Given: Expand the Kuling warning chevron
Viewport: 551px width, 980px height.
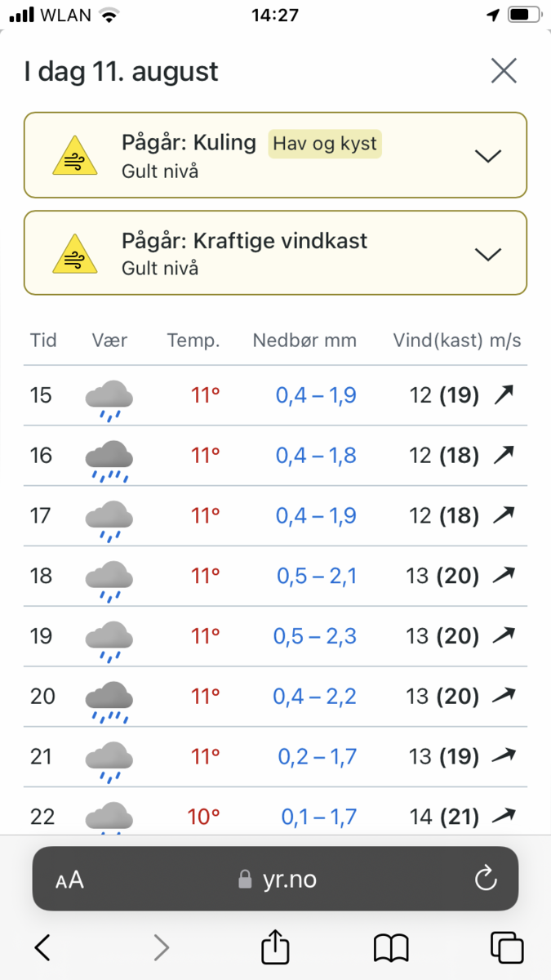Looking at the screenshot, I should point(487,155).
